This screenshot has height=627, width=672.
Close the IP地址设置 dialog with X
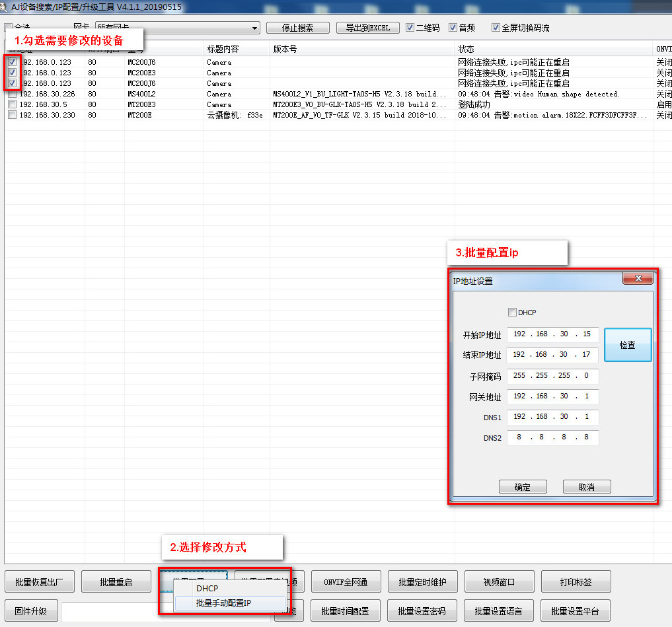[638, 279]
